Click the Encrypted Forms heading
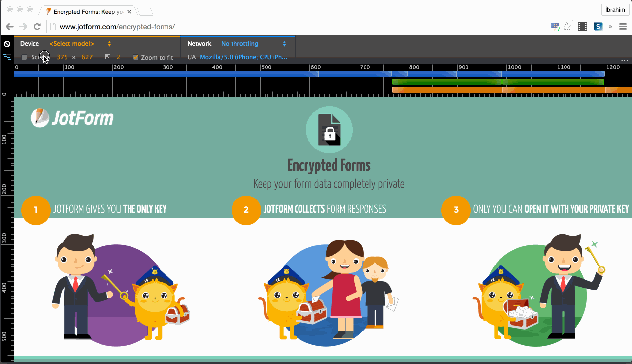632x364 pixels. [329, 165]
